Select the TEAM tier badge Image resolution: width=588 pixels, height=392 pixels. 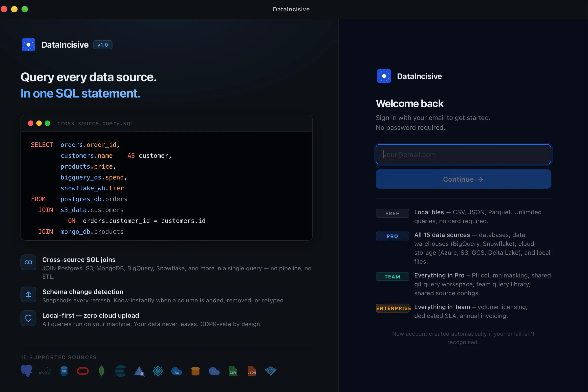pos(392,277)
